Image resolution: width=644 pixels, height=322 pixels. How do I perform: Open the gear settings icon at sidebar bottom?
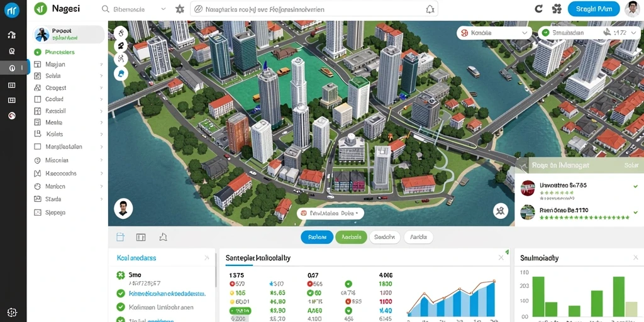12,312
